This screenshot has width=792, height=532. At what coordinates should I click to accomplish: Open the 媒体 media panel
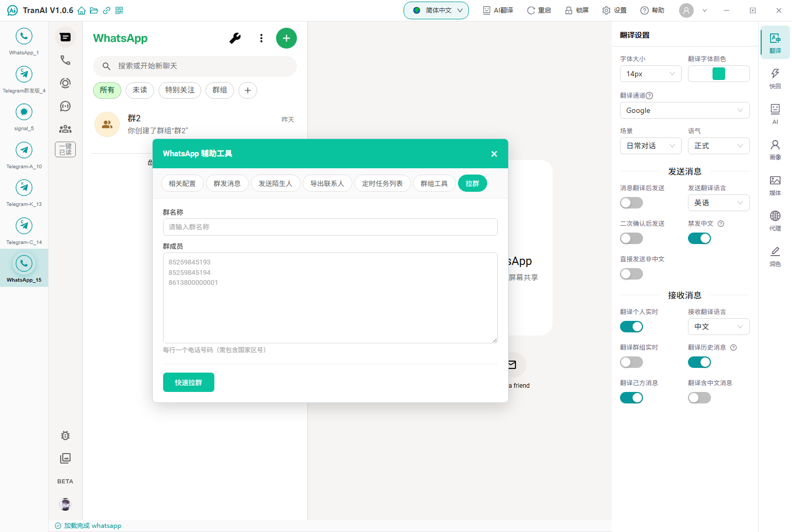click(775, 185)
